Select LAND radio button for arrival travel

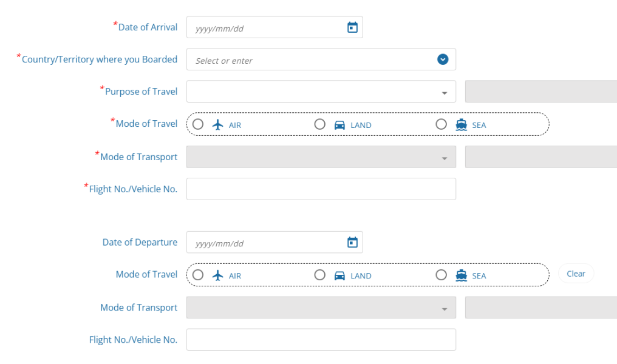pos(319,124)
